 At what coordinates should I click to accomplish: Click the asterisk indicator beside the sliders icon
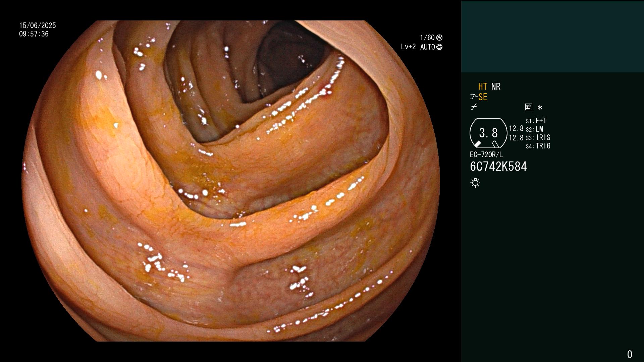click(x=540, y=107)
